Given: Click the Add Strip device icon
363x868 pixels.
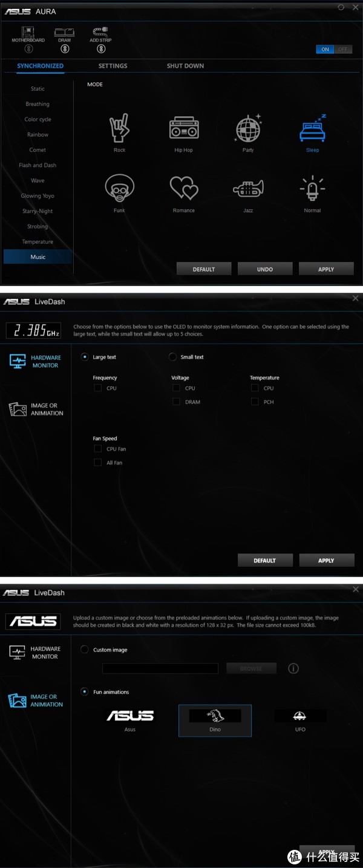Looking at the screenshot, I should click(x=100, y=31).
